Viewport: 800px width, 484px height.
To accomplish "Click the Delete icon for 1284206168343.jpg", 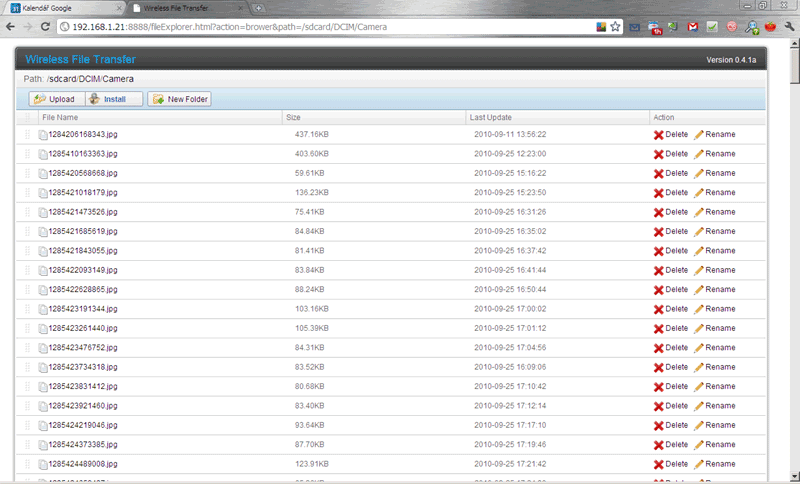I will 659,135.
